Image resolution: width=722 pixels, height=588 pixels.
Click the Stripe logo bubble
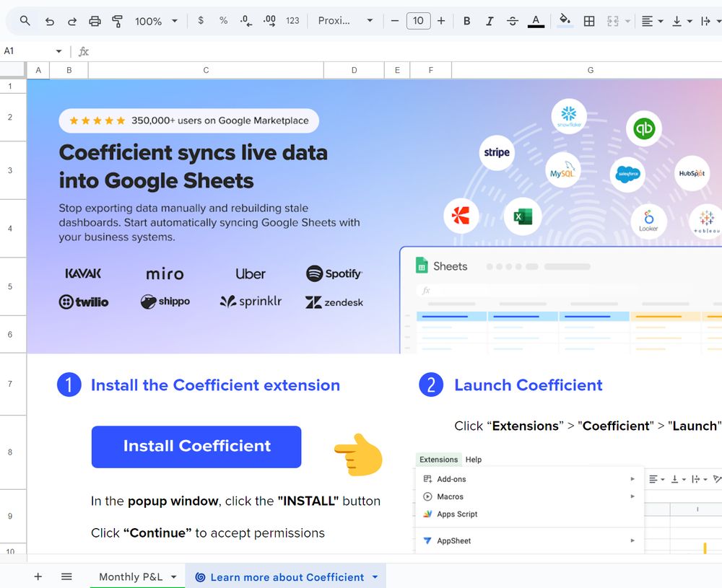coord(497,152)
